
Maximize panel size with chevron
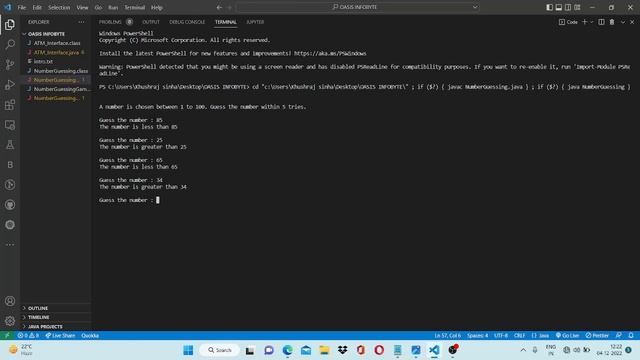pos(623,22)
